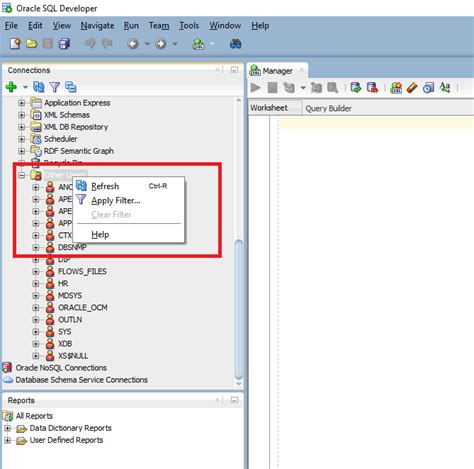This screenshot has width=474, height=469.
Task: Select the DBSNMP user
Action: point(72,247)
